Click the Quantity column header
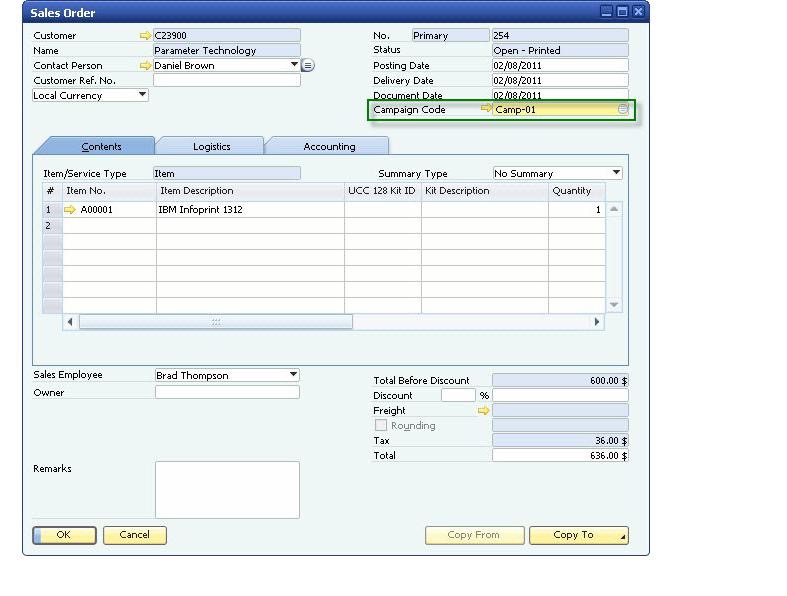 577,191
